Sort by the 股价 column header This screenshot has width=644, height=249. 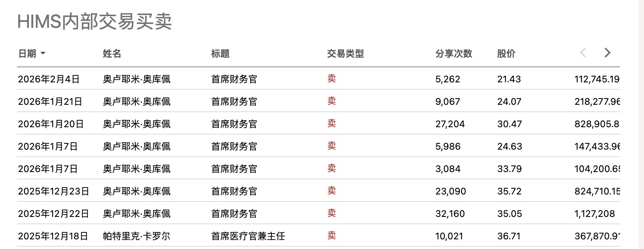click(x=506, y=54)
